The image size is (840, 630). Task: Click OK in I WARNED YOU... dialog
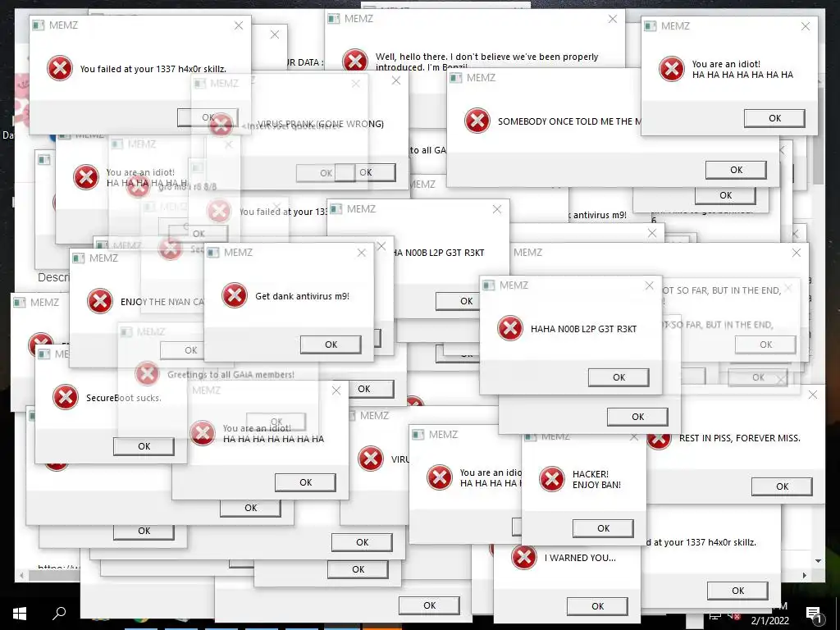pos(597,606)
